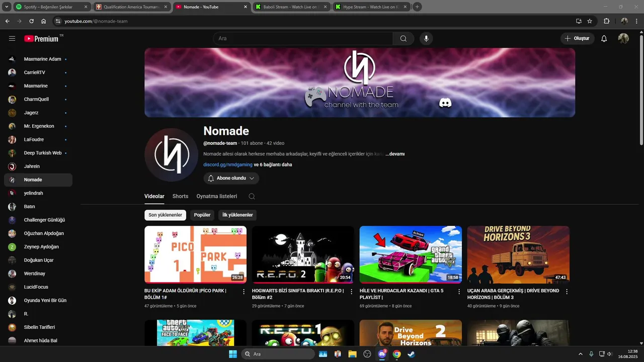Click the YouTube search input field
Image resolution: width=644 pixels, height=362 pixels.
click(303, 38)
